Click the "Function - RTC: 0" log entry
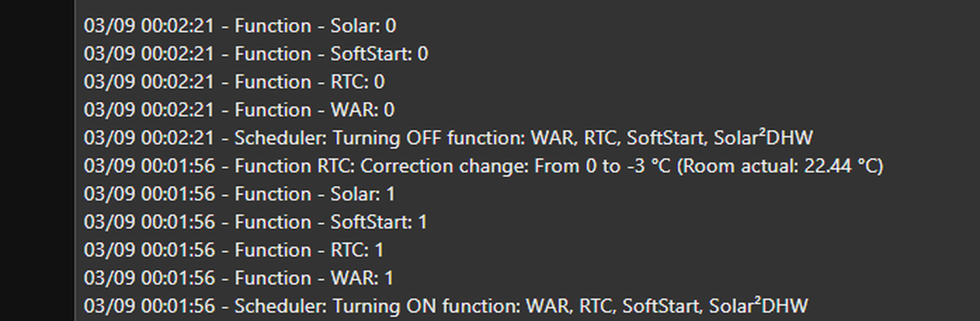This screenshot has height=321, width=980. click(234, 82)
